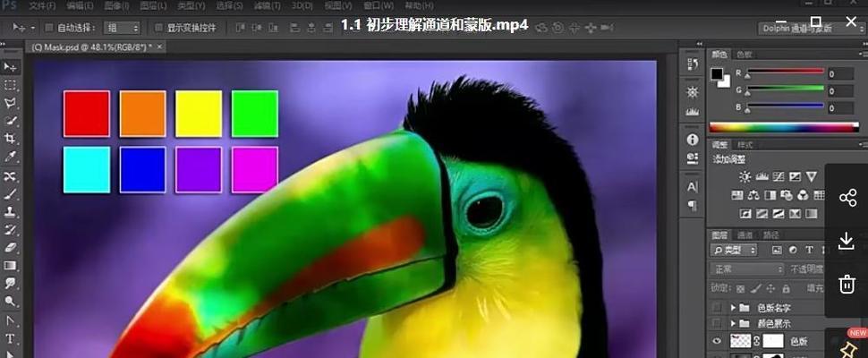Select the Type tool
This screenshot has width=868, height=358.
pyautogui.click(x=10, y=338)
